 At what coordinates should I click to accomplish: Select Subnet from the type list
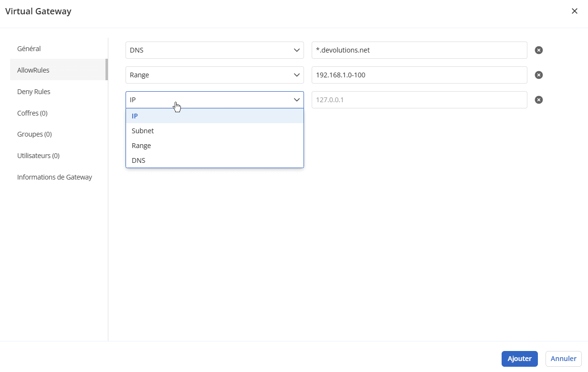(x=142, y=130)
